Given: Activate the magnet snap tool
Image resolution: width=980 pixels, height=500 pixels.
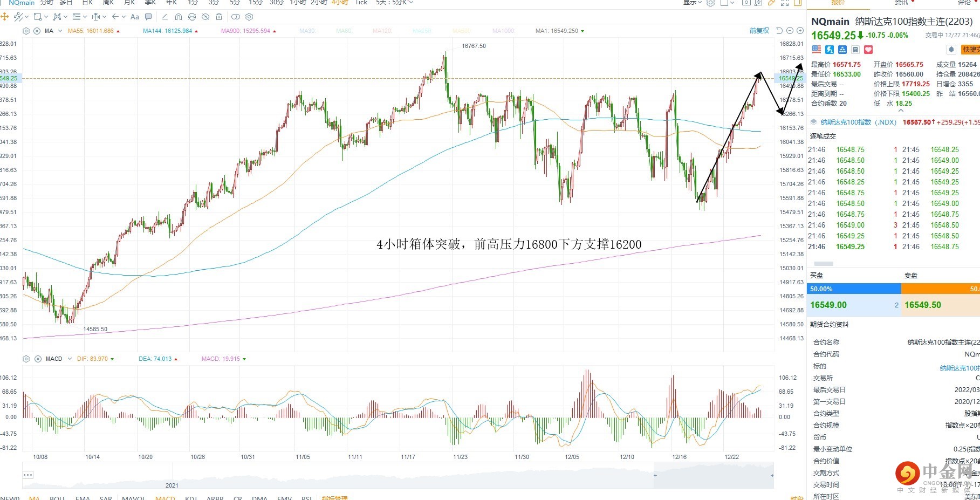Looking at the screenshot, I should pyautogui.click(x=179, y=17).
